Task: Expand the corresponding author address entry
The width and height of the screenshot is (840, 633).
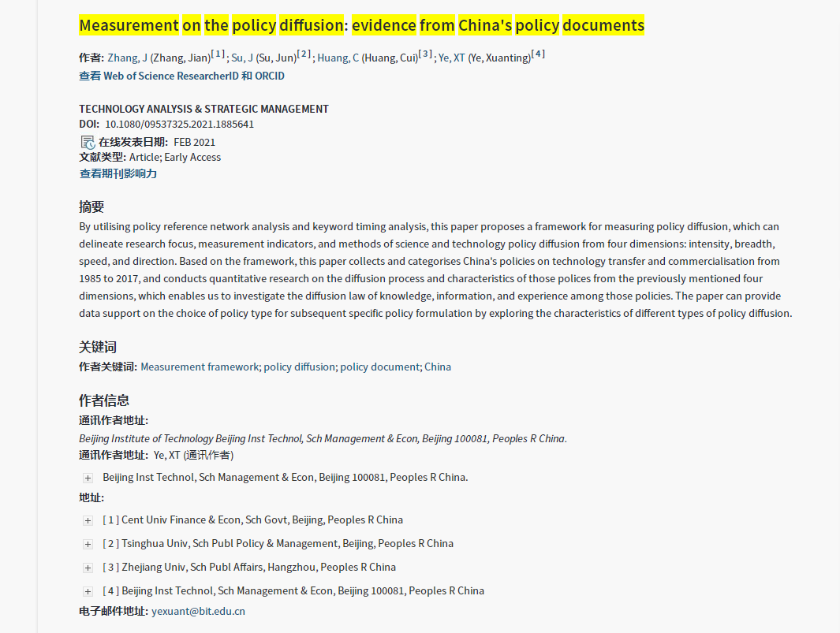Action: point(88,478)
